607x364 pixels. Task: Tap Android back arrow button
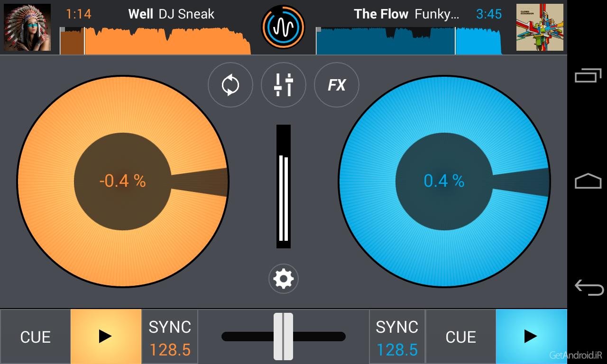(x=589, y=287)
